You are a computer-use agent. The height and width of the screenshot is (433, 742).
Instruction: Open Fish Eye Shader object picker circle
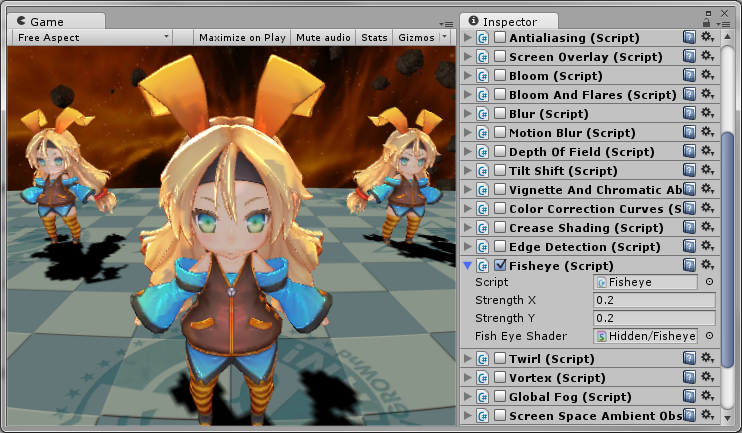coord(709,336)
